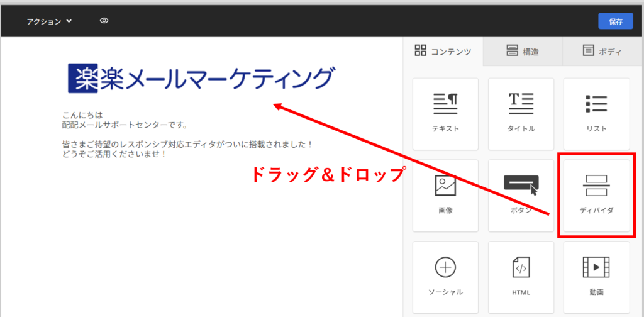Viewport: 644px width, 317px height.
Task: Open the アクション dropdown menu
Action: [x=49, y=21]
